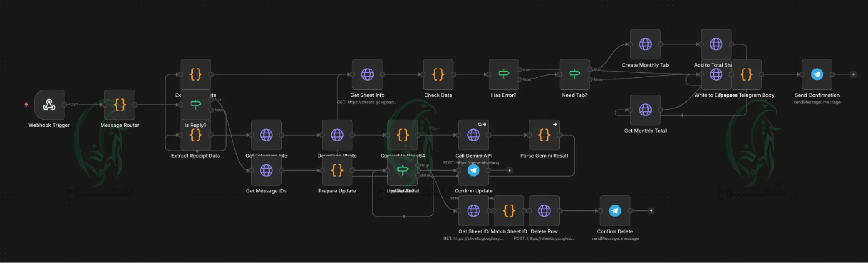
Task: Open the Prepare Update code node
Action: (337, 170)
